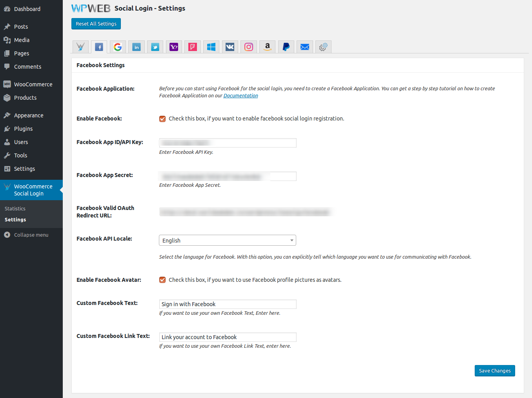Open the Foursquare settings tab icon

click(193, 47)
